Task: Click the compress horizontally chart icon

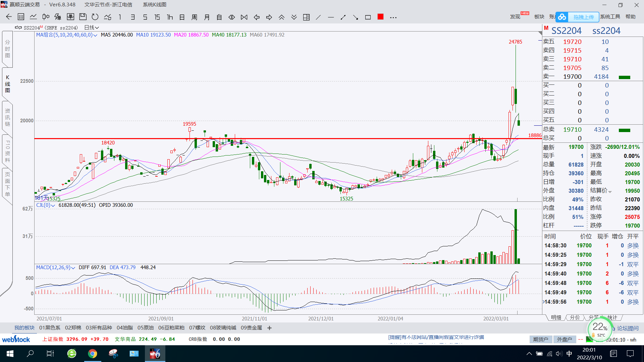Action: 244,17
